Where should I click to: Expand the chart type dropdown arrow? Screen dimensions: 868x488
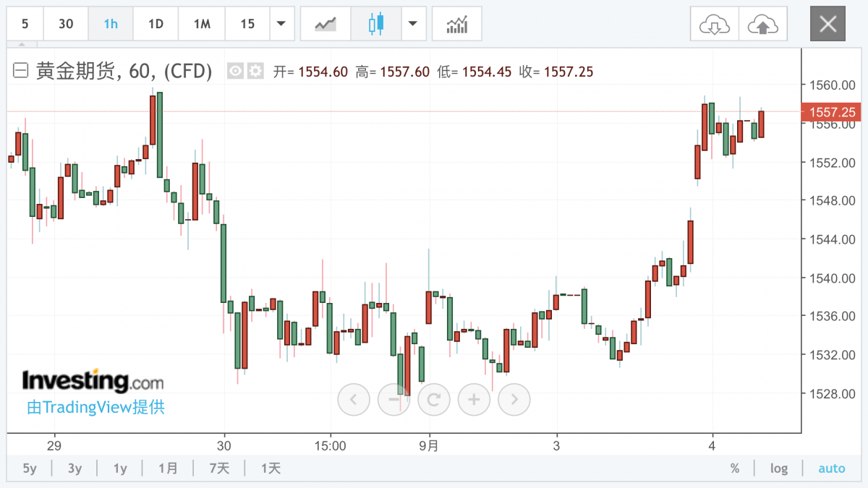coord(412,24)
